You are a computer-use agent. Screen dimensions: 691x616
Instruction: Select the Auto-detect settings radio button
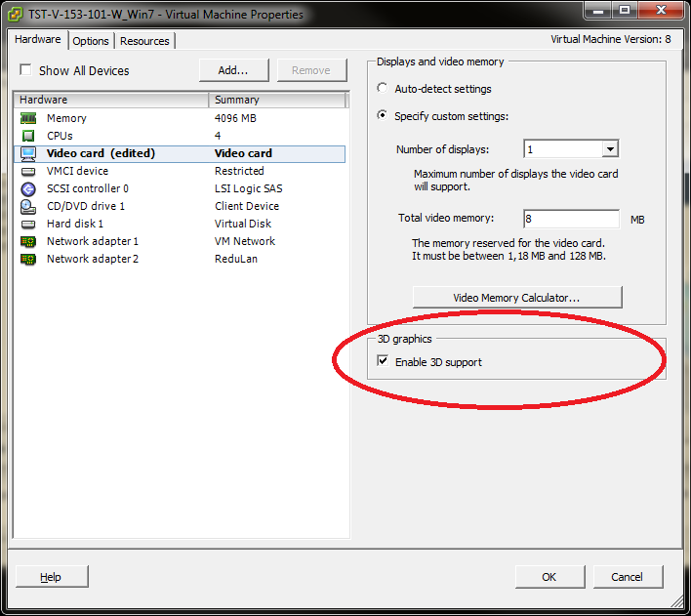point(382,89)
